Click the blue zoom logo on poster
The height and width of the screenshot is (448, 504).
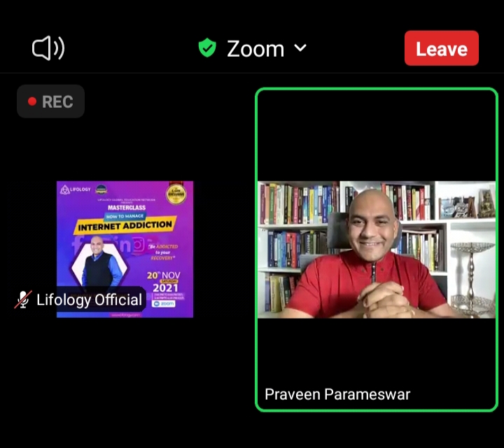click(164, 303)
